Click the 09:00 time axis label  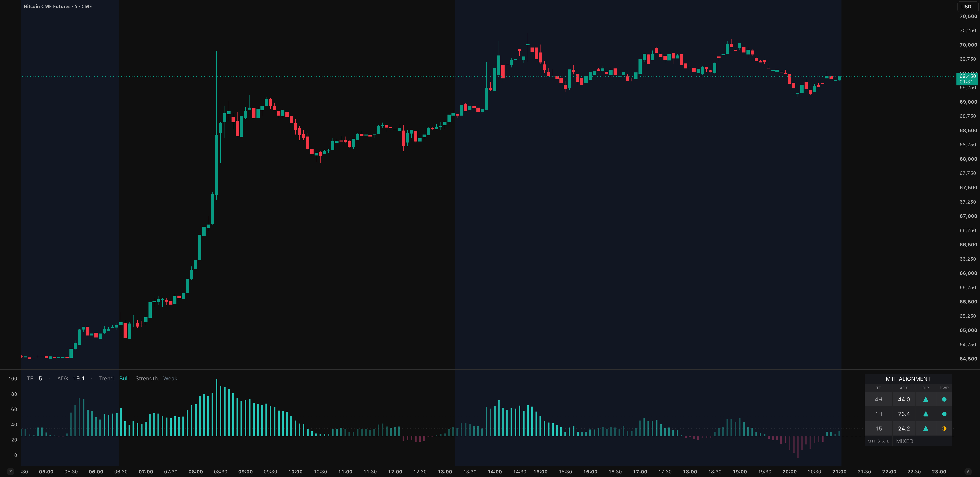[245, 472]
